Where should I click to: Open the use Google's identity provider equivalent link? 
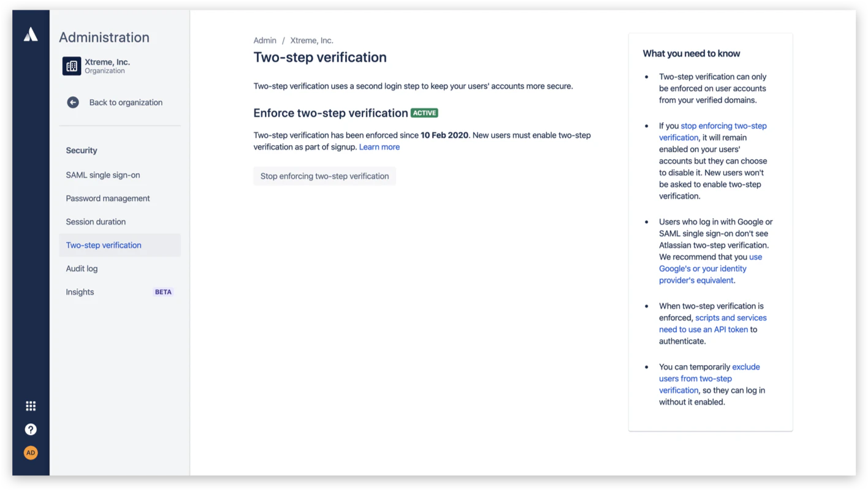point(702,268)
